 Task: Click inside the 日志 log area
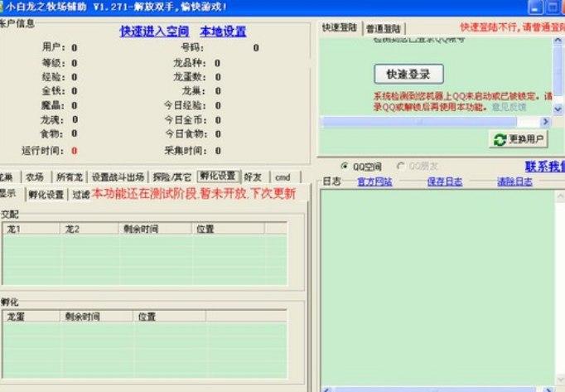(437, 288)
